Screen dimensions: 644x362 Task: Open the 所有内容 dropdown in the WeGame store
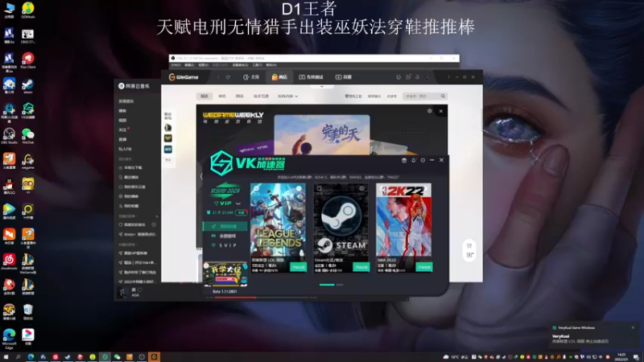point(287,96)
